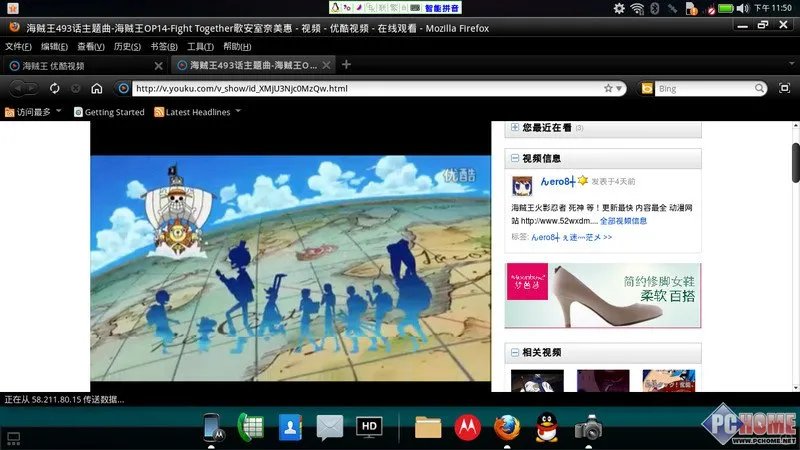Click the 全部视频信息 link
The width and height of the screenshot is (800, 450).
(623, 221)
